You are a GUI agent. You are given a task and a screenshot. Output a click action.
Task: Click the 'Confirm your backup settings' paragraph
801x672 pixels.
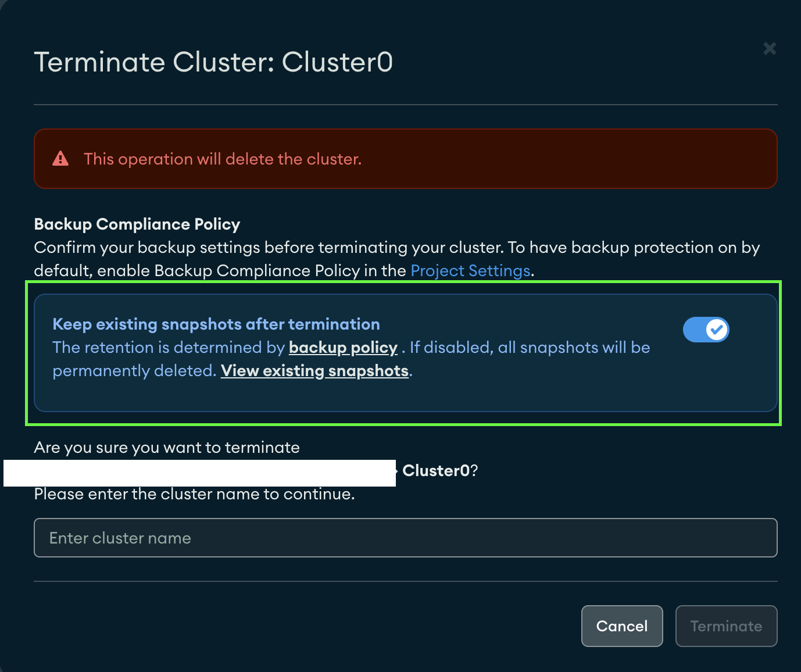[396, 248]
